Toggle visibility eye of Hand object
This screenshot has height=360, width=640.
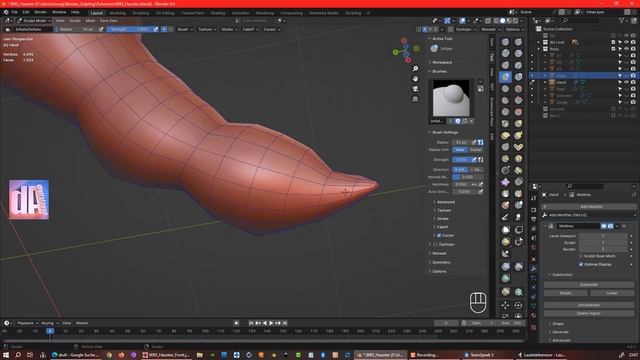pos(627,82)
